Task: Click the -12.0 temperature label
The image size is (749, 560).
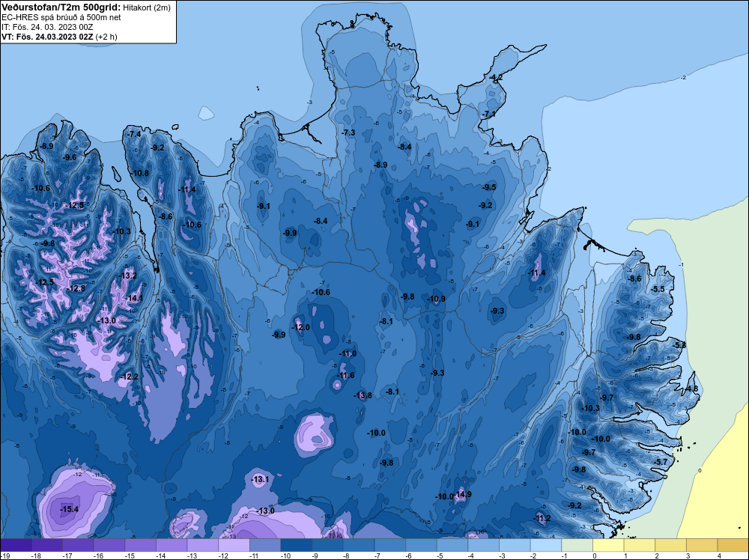Action: (x=300, y=327)
